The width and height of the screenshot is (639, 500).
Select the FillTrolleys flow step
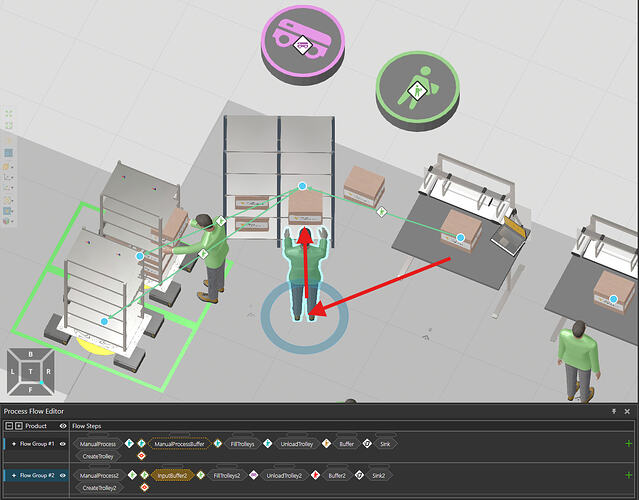coord(242,444)
